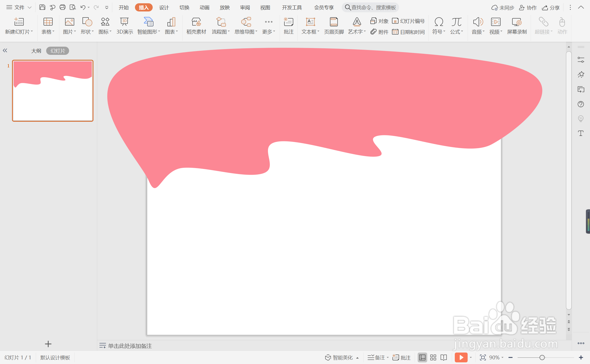Click the Picture (图片) icon
590x364 pixels.
coord(69,22)
